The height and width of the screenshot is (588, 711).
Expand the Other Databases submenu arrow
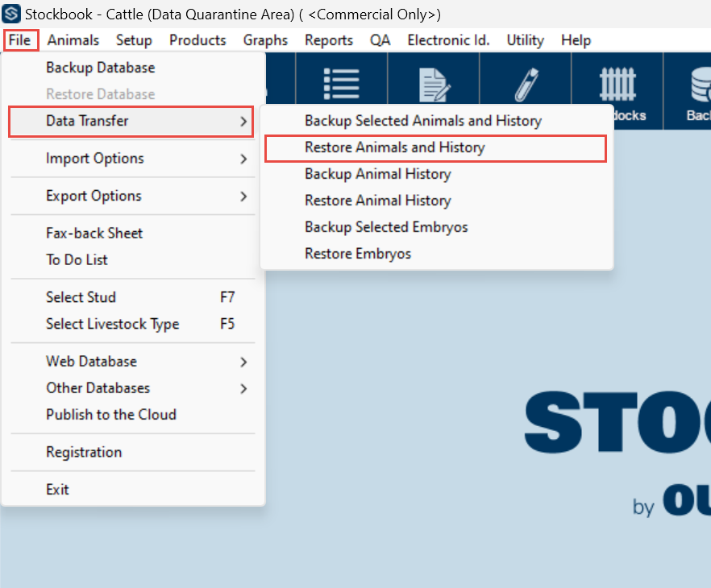coord(243,389)
